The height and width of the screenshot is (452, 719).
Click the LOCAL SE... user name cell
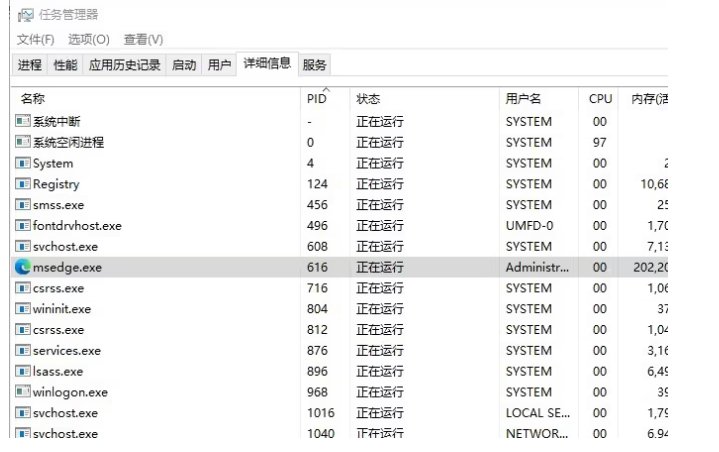[x=537, y=413]
